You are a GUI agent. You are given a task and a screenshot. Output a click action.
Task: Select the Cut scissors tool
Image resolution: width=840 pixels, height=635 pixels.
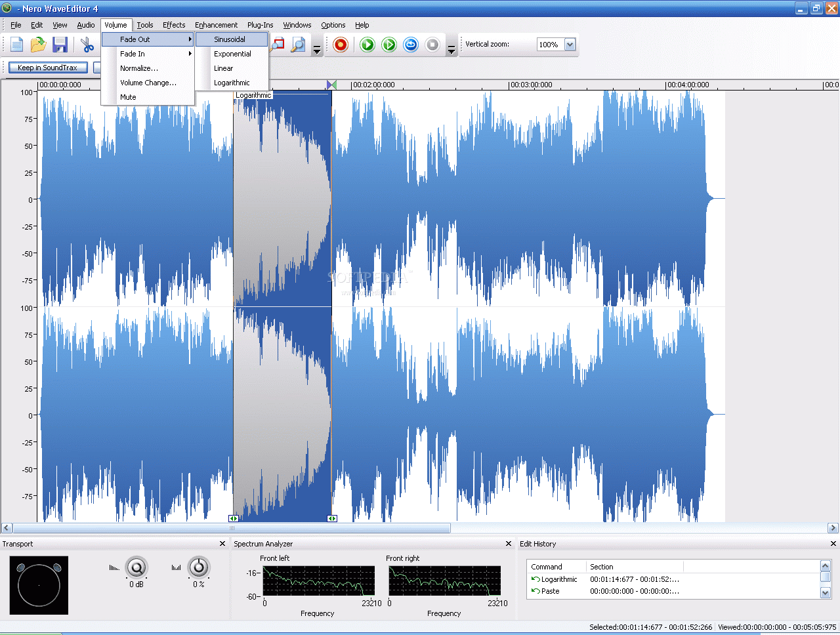tap(86, 45)
